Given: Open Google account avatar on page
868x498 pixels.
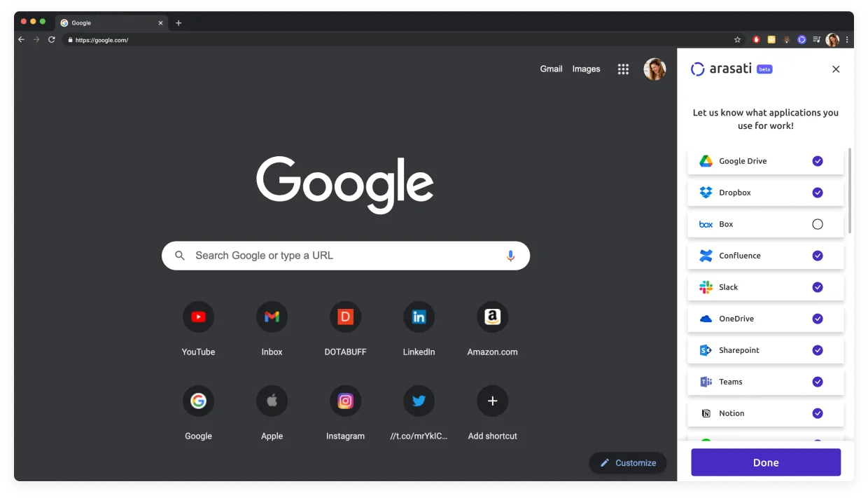Looking at the screenshot, I should tap(654, 69).
